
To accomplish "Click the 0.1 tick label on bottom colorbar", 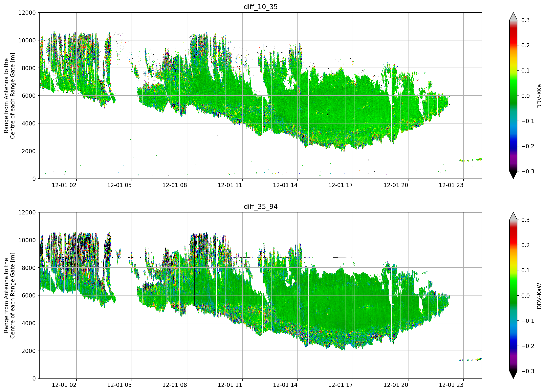I will point(526,270).
